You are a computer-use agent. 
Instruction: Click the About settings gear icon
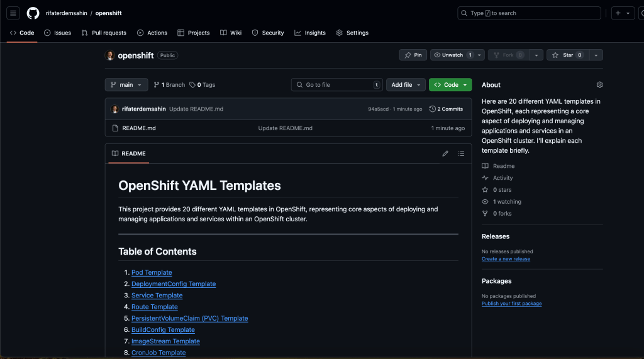point(599,85)
